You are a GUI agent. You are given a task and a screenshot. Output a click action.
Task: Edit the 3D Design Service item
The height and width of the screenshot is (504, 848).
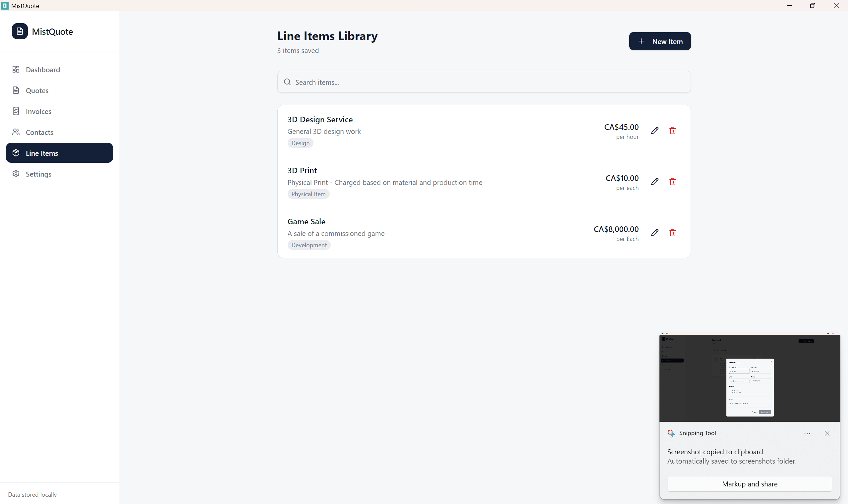pyautogui.click(x=654, y=131)
